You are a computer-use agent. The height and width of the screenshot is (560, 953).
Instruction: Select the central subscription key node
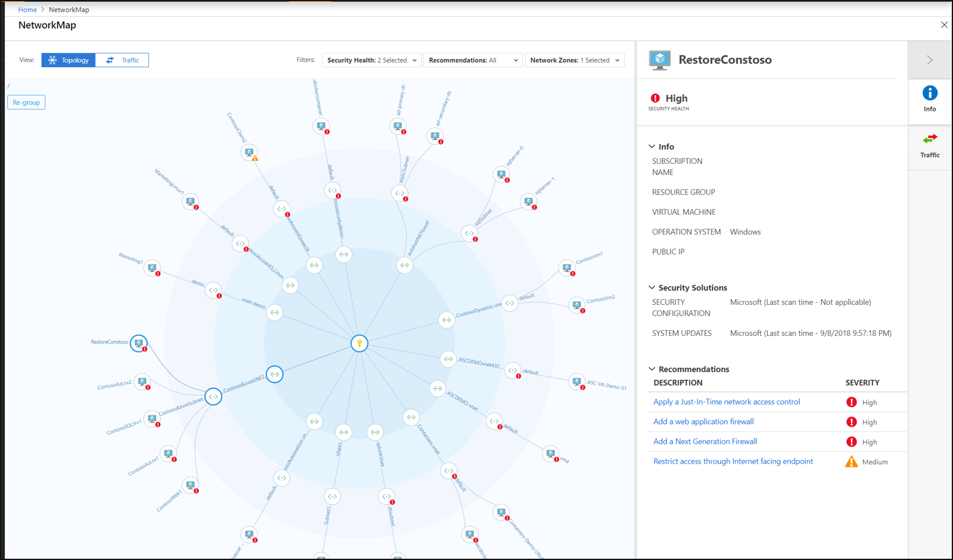pos(359,343)
